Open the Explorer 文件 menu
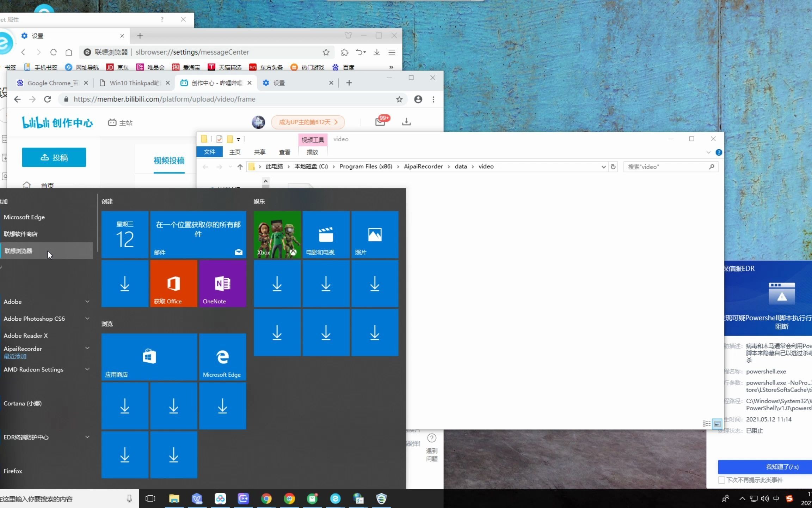Screen dimensions: 812x508 click(209, 152)
